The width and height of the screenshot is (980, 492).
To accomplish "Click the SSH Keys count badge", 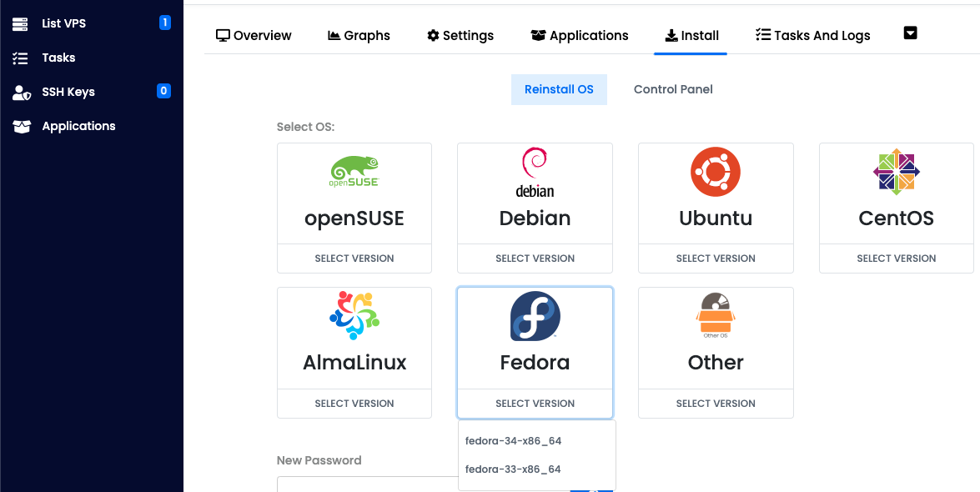I will [163, 91].
